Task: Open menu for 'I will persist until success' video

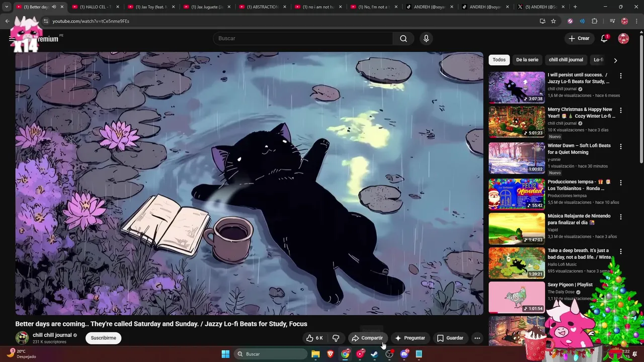Action: [620, 75]
